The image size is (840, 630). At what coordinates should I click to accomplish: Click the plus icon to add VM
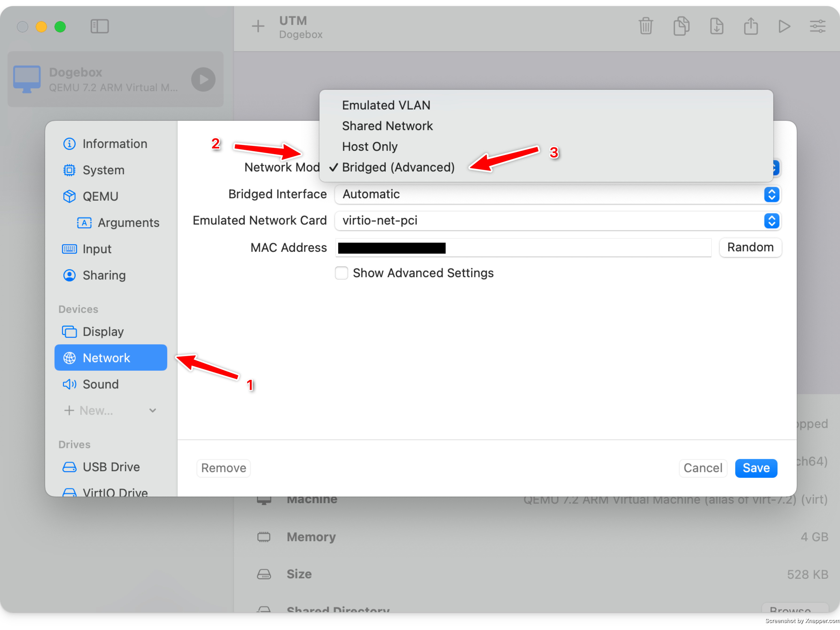coord(258,26)
